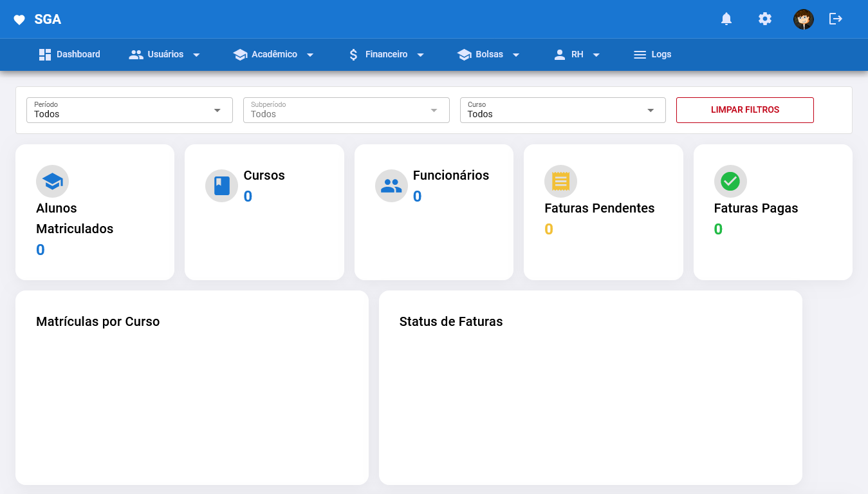
Task: Expand the Financeiro menu
Action: click(x=386, y=55)
